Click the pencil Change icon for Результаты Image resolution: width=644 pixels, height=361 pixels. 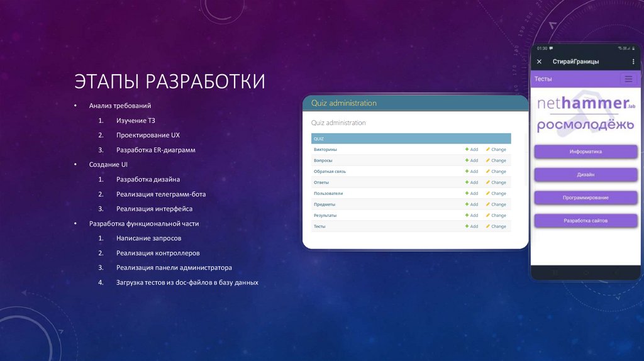(x=488, y=216)
